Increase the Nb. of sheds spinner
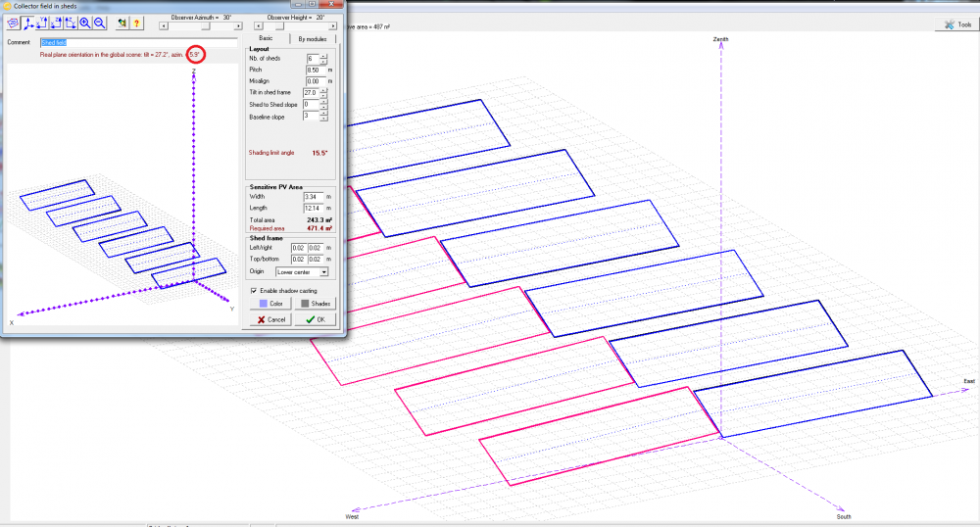 point(323,57)
